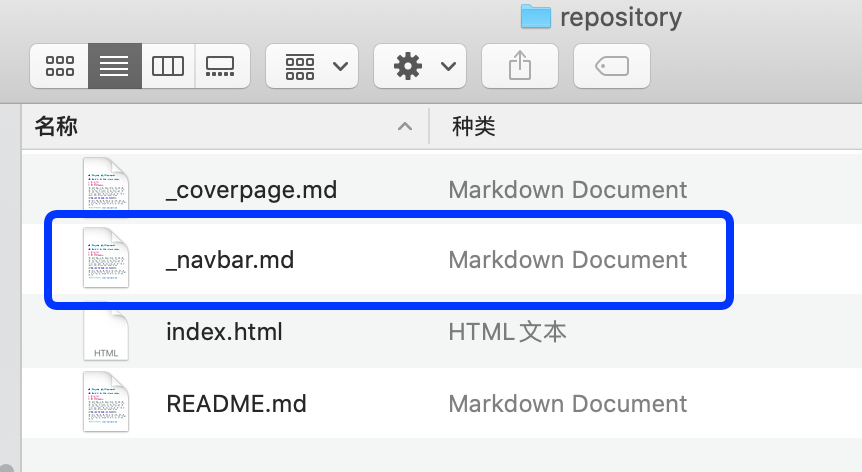This screenshot has height=472, width=862.
Task: Select the _coverpage.md file name
Action: (x=251, y=190)
